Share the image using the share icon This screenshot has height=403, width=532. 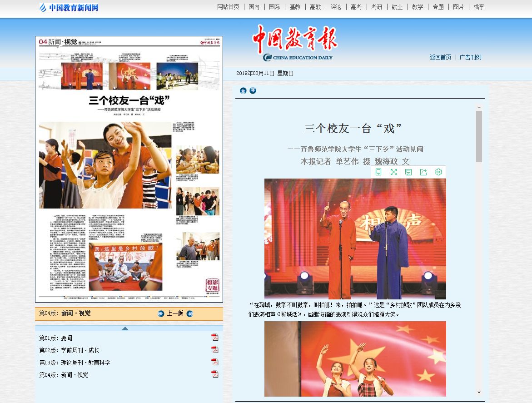click(x=423, y=172)
